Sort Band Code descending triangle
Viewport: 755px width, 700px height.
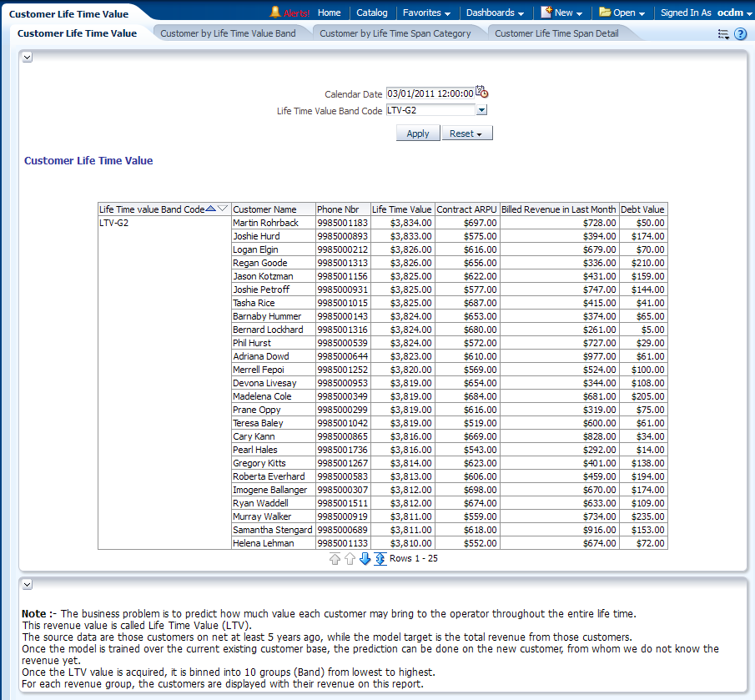pyautogui.click(x=223, y=209)
